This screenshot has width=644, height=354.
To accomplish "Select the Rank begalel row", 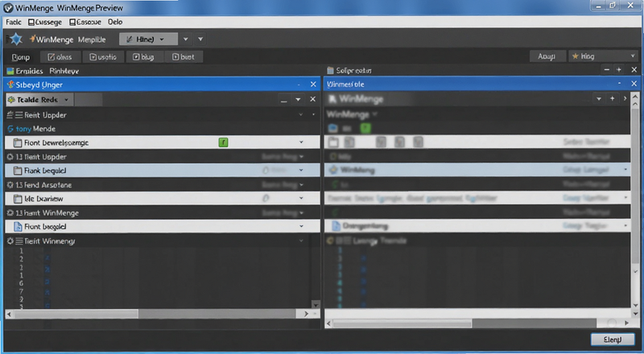I will click(163, 171).
